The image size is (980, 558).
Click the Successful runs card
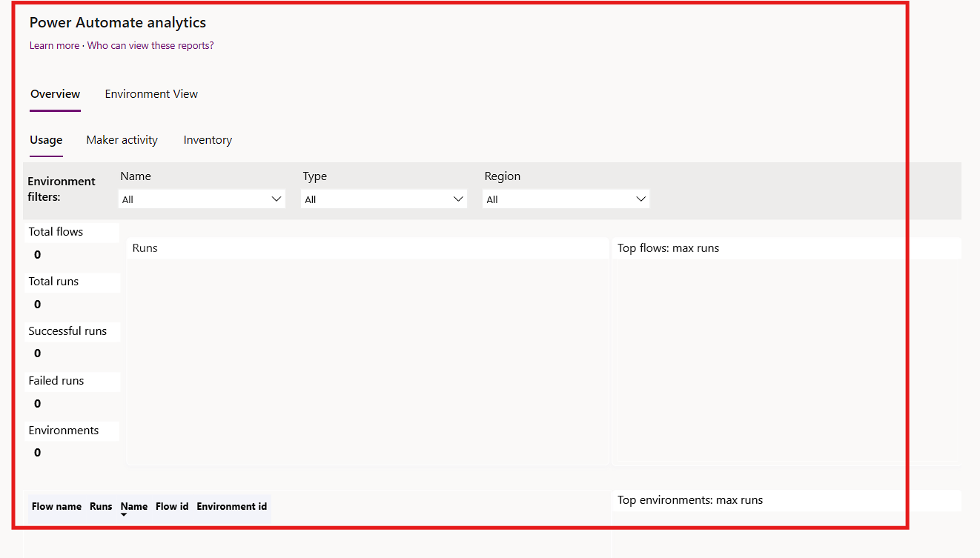click(x=71, y=342)
